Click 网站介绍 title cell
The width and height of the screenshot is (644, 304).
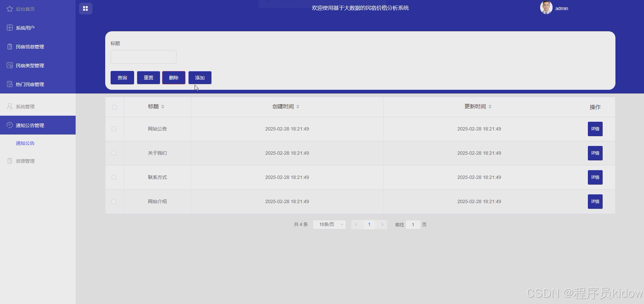[157, 201]
